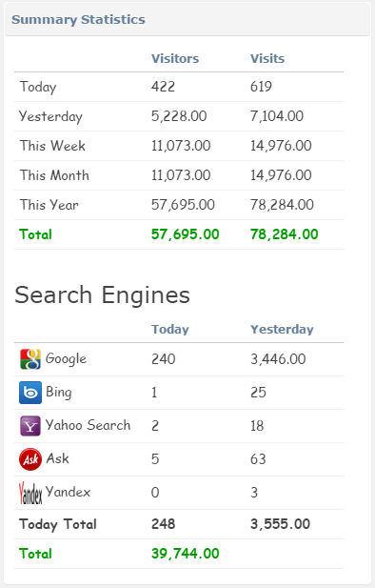Select the Visitors column header
This screenshot has width=375, height=588.
pyautogui.click(x=175, y=58)
